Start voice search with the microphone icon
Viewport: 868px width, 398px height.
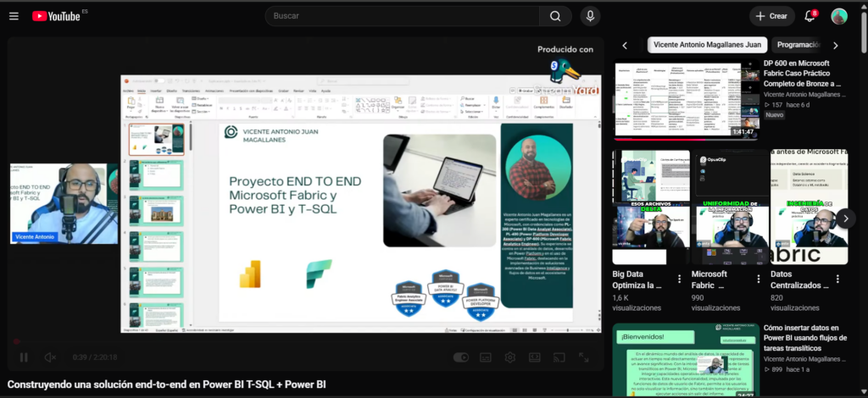click(x=590, y=16)
